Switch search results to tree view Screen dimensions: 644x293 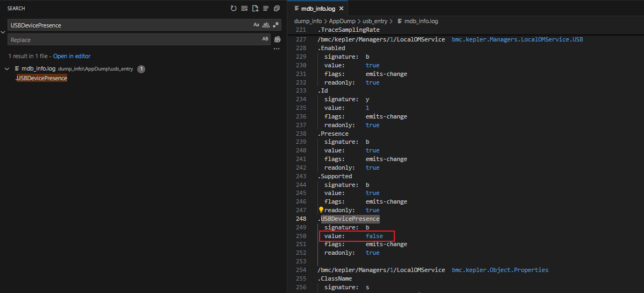(266, 9)
